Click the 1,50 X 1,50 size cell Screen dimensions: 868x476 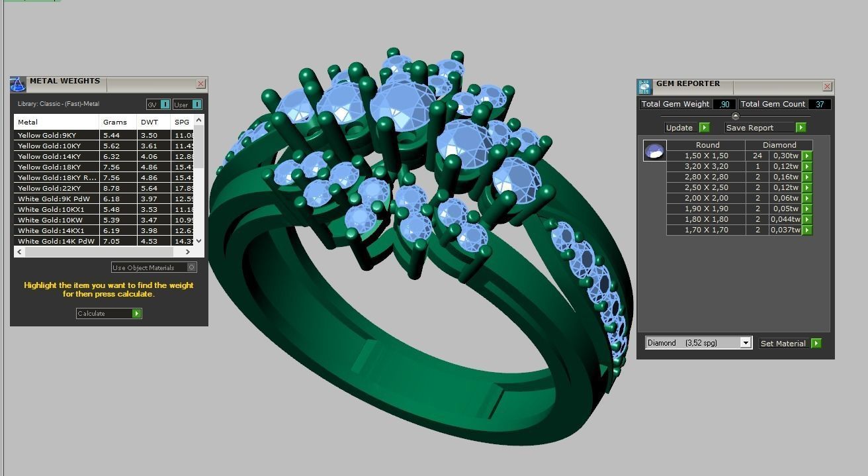click(706, 156)
